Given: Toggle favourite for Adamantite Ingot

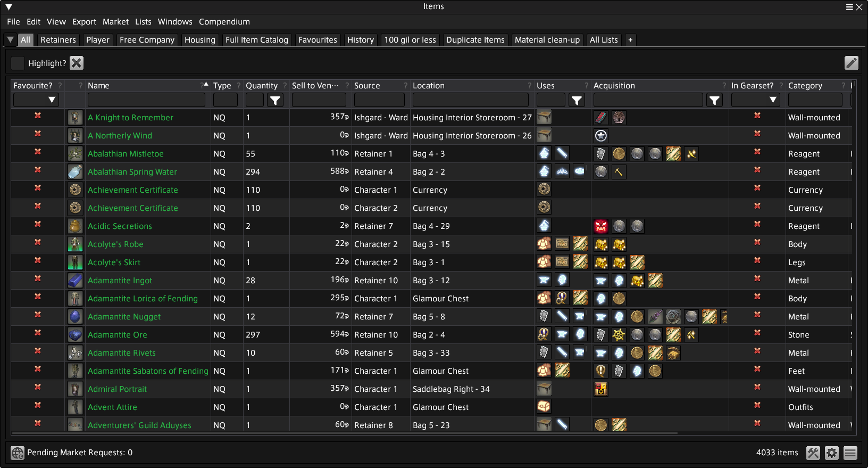Looking at the screenshot, I should click(x=38, y=278).
